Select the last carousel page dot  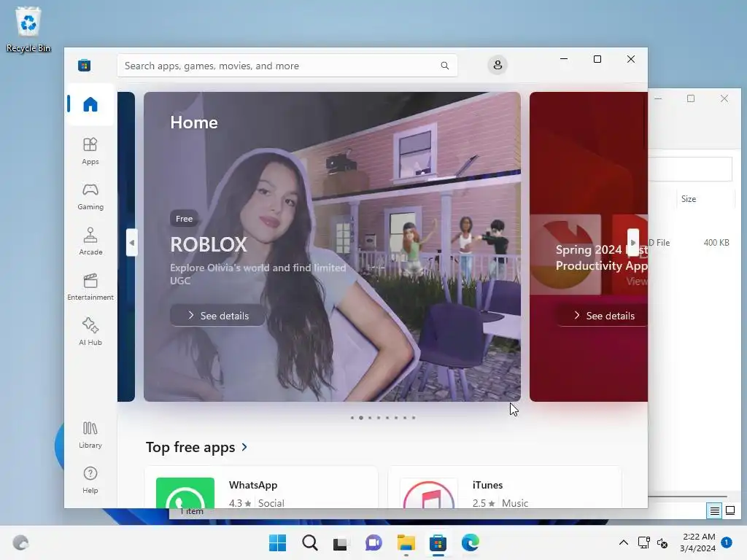[x=414, y=418]
